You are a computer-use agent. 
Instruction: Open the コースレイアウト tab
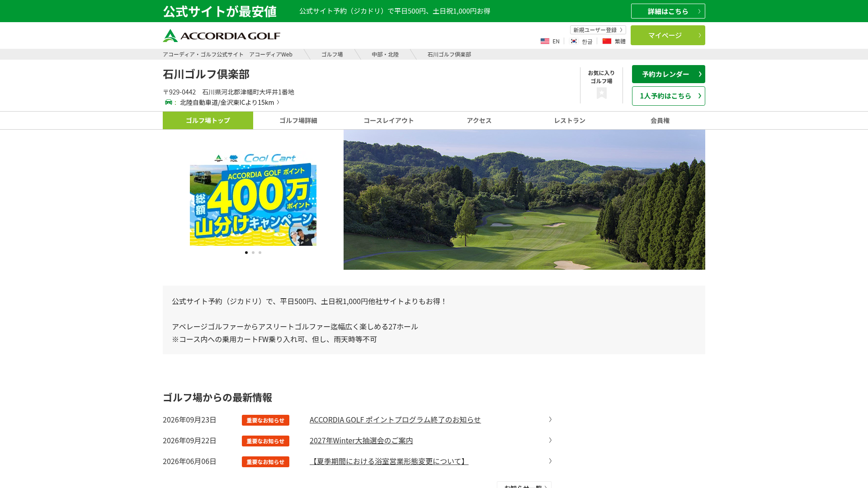click(x=389, y=120)
